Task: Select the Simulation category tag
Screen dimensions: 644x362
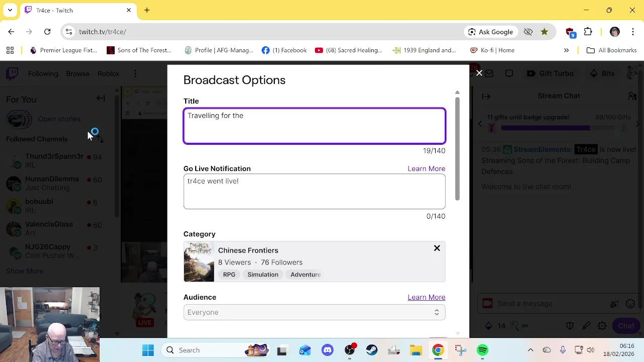Action: [263, 275]
